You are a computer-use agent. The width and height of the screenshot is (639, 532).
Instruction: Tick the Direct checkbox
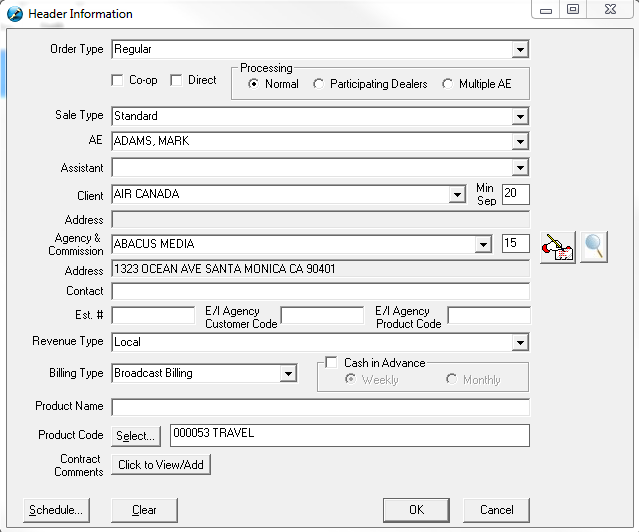click(176, 80)
